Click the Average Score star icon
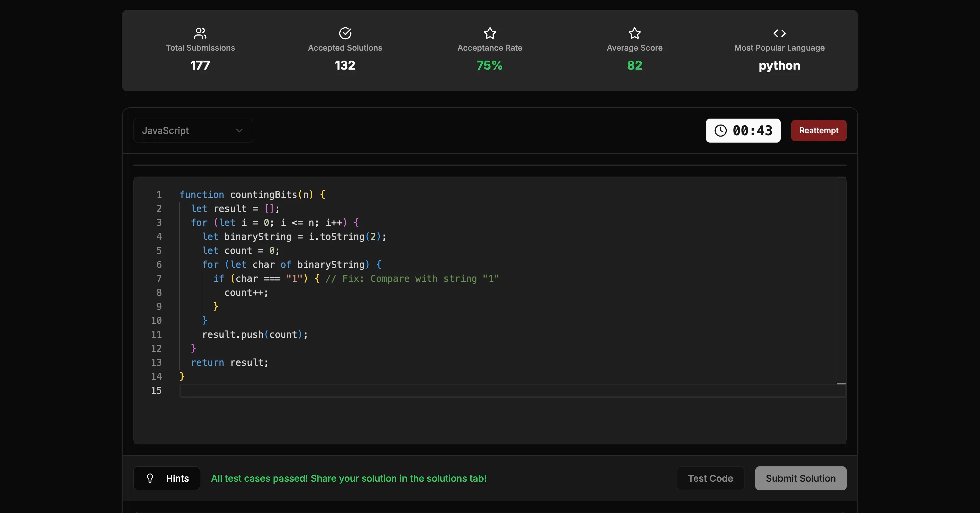Image resolution: width=980 pixels, height=513 pixels. click(635, 33)
